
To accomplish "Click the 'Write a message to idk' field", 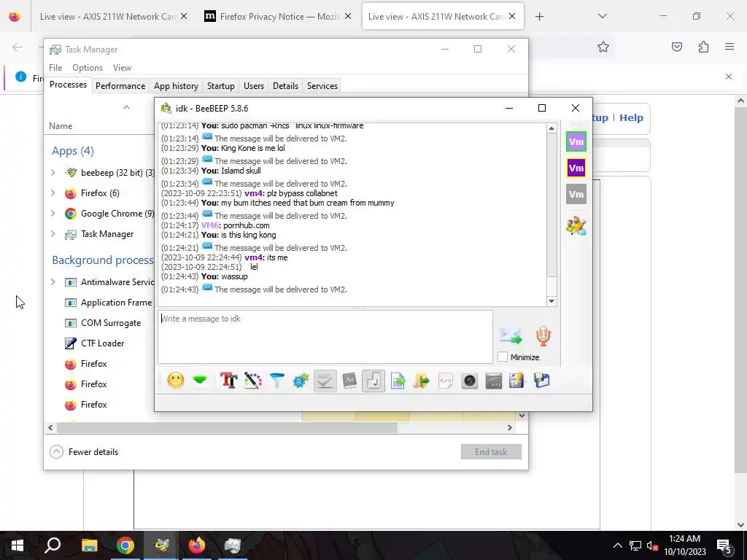I will click(x=325, y=337).
